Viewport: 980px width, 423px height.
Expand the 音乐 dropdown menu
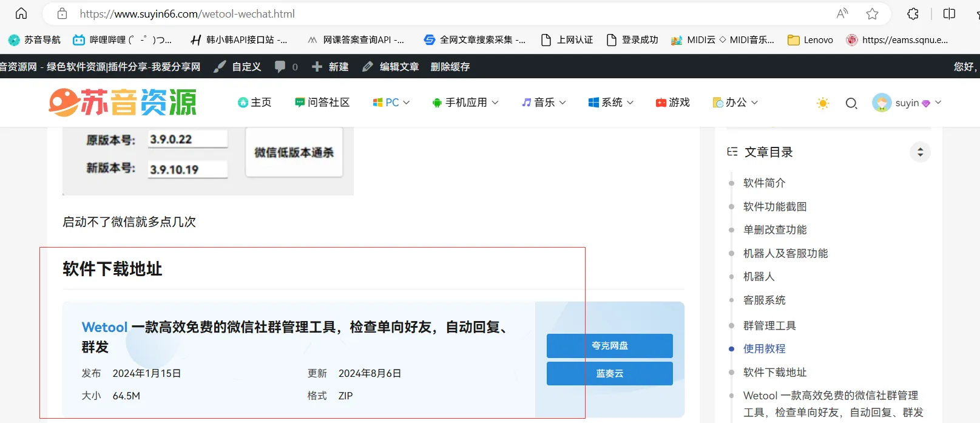pos(544,103)
